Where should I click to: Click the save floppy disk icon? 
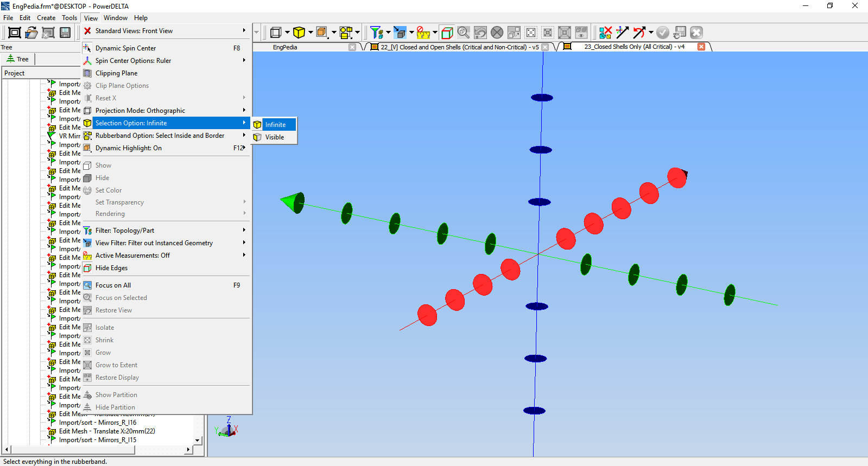[65, 33]
